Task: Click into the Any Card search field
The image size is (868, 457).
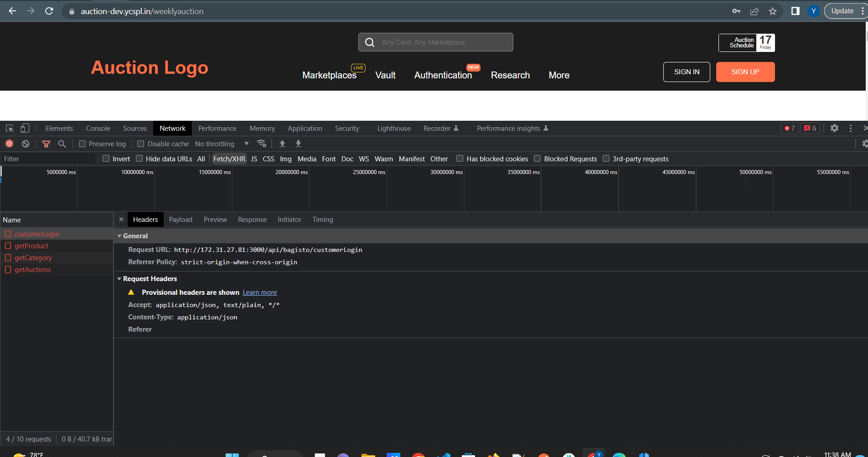Action: pyautogui.click(x=435, y=42)
